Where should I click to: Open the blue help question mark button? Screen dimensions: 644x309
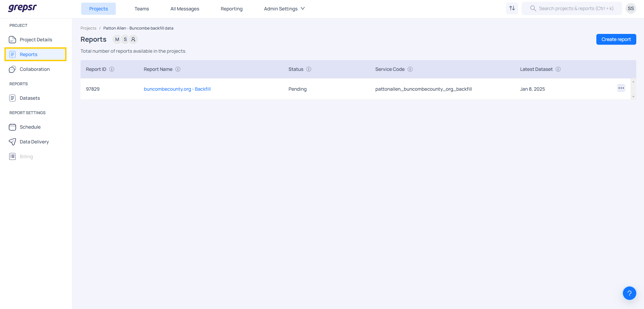coord(629,293)
